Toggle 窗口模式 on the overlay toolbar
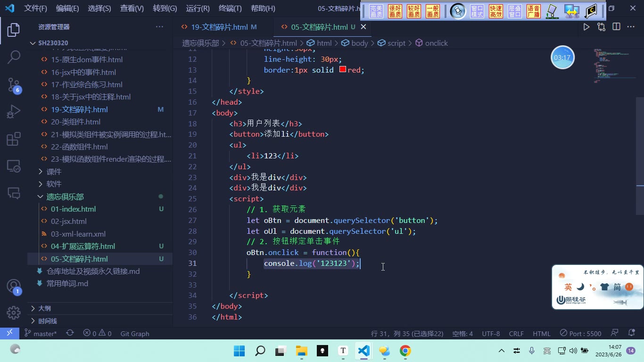Viewport: 644px width, 362px height. coord(477,11)
